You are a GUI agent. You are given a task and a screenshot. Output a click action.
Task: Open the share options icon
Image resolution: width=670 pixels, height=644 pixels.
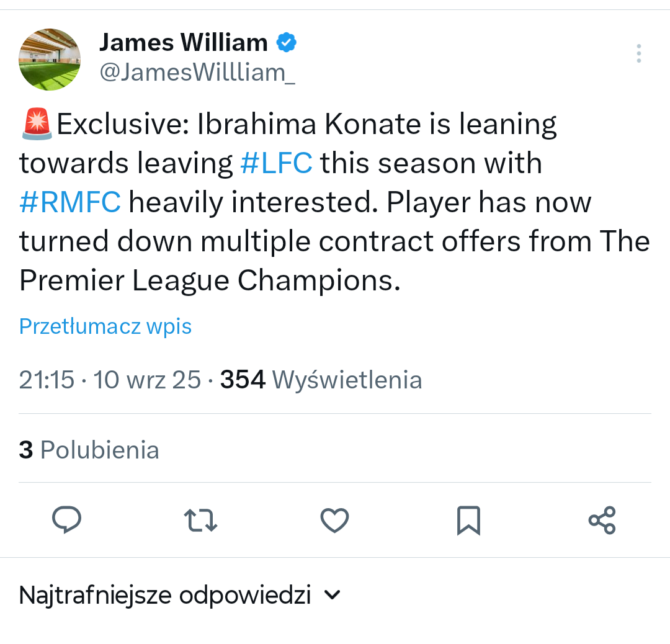click(x=602, y=520)
